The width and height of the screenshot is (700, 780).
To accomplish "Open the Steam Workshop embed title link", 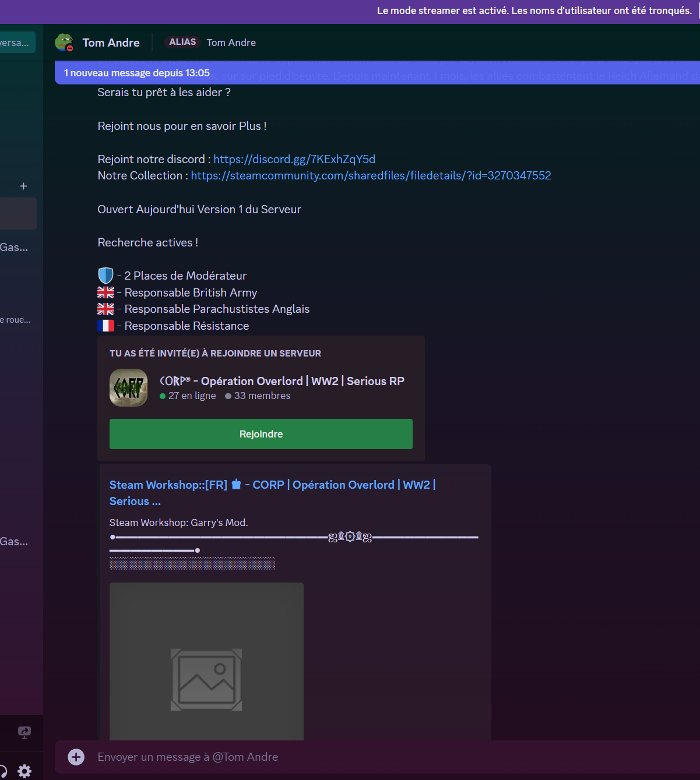I will click(273, 493).
